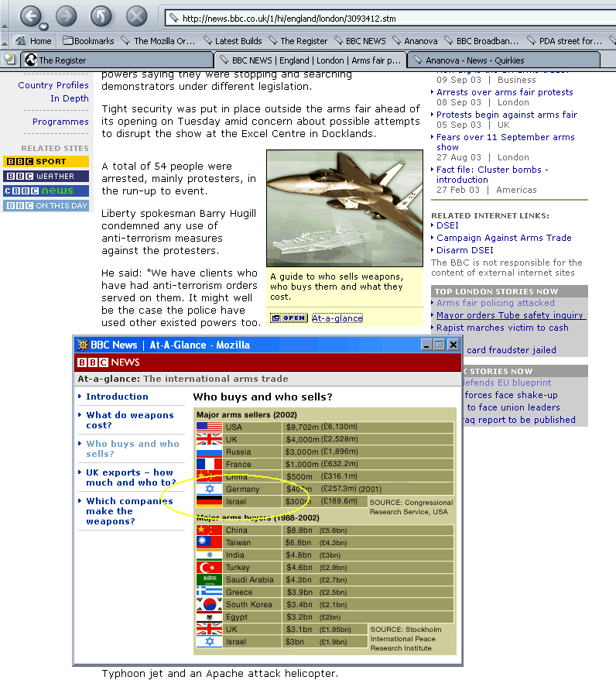Click the BBC Weather related site banner
This screenshot has width=616, height=680.
pos(46,176)
